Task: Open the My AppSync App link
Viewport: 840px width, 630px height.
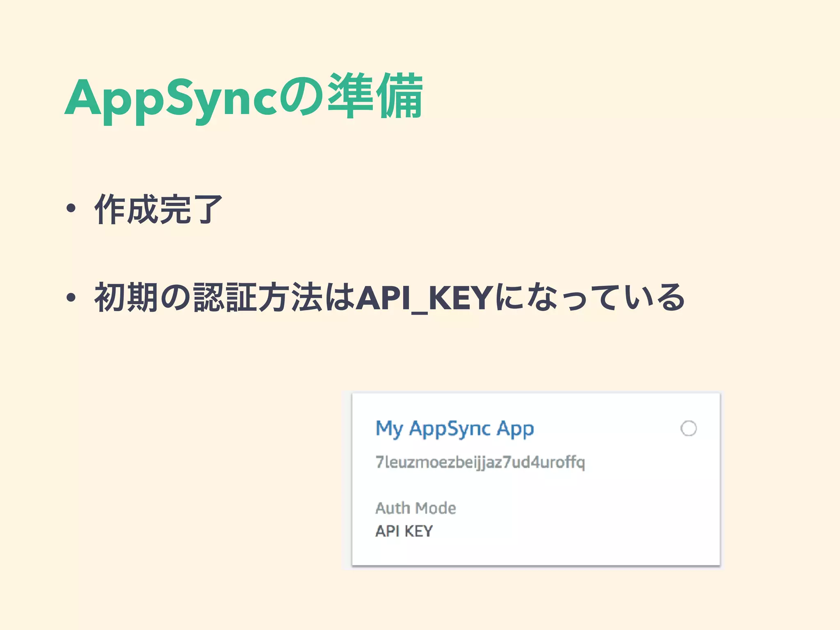Action: point(454,429)
